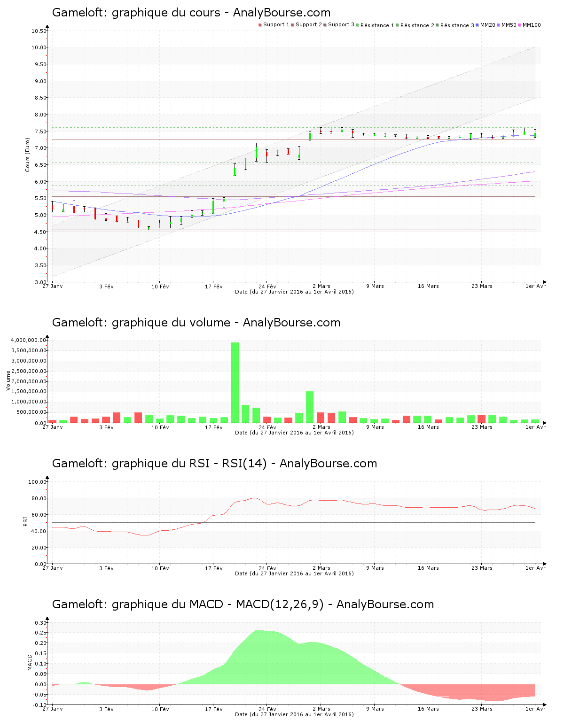The width and height of the screenshot is (564, 728).
Task: Click the 'graphique du RSI - RSI(14)' title
Action: coord(214,464)
